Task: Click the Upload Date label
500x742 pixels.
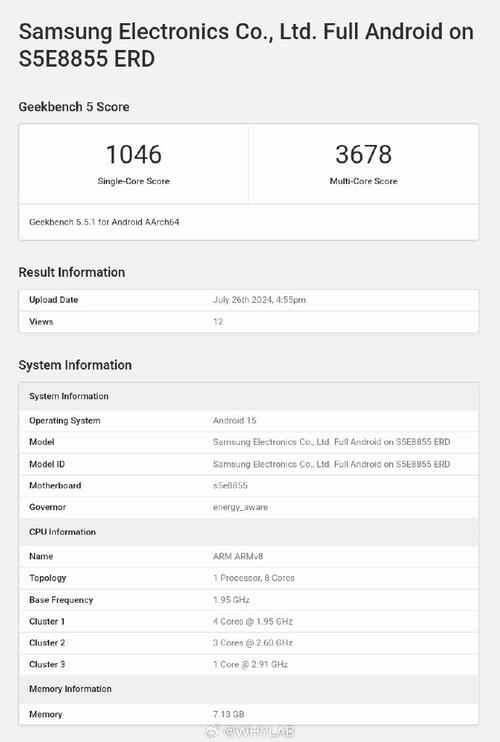Action: point(53,300)
